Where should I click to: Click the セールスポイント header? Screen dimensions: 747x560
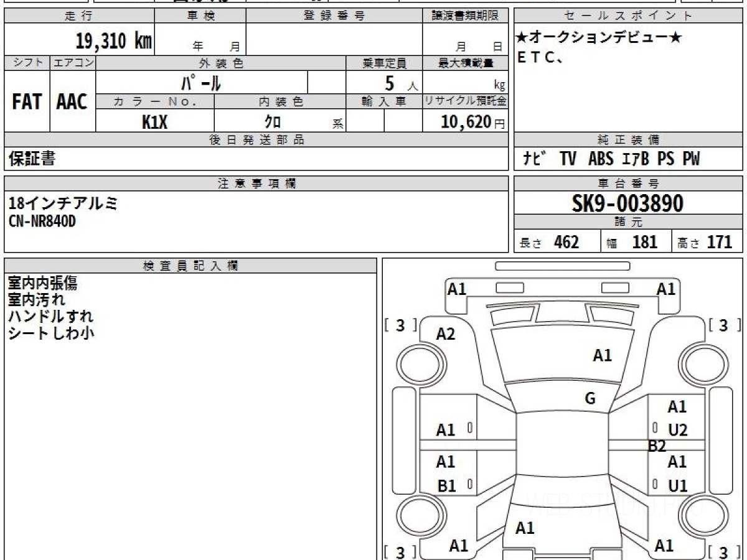point(628,16)
